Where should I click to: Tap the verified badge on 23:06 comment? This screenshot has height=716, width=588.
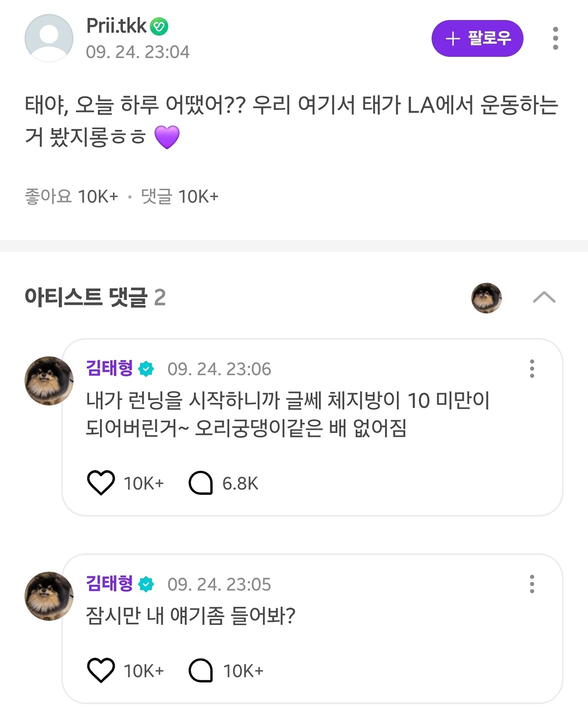pyautogui.click(x=146, y=369)
